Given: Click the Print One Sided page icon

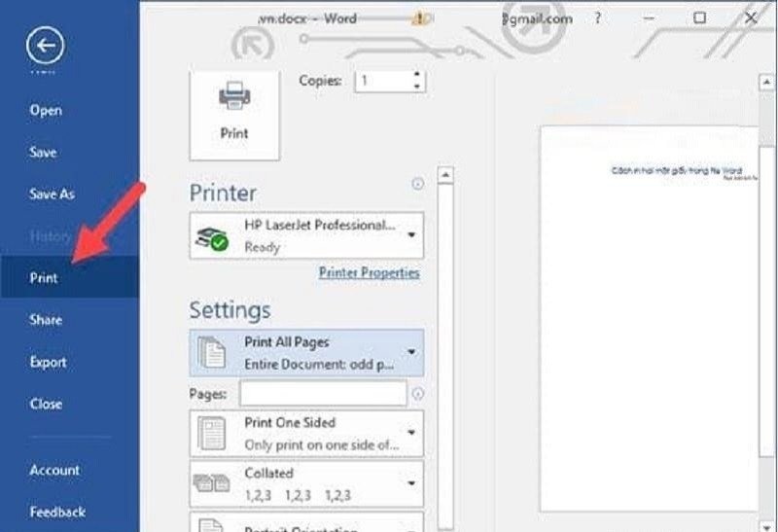Looking at the screenshot, I should (211, 433).
